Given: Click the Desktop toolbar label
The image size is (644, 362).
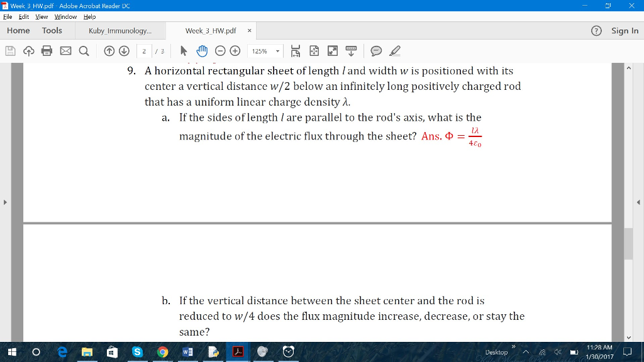Looking at the screenshot, I should click(x=496, y=352).
